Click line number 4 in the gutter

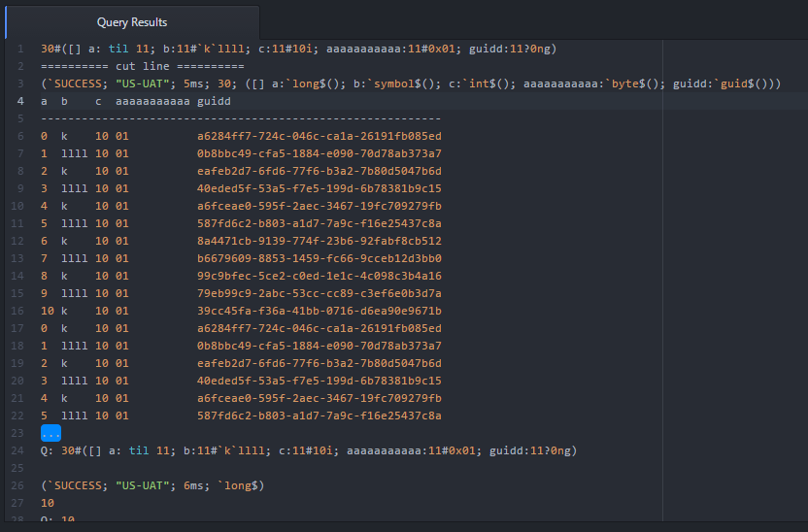coord(20,101)
